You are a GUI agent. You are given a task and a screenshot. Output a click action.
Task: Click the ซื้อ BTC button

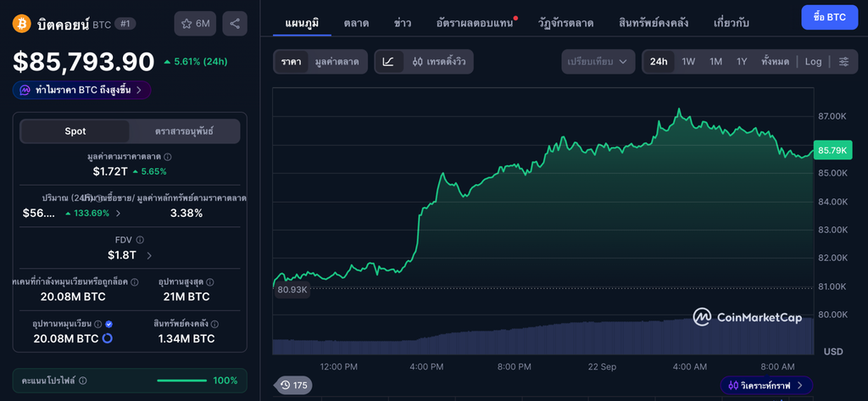(x=830, y=17)
